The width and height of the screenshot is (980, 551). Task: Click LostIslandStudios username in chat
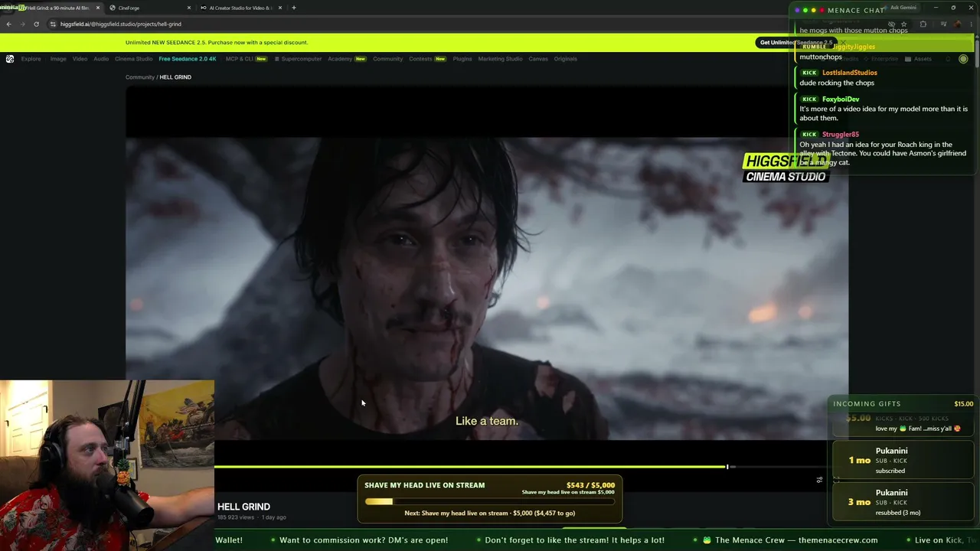tap(850, 73)
